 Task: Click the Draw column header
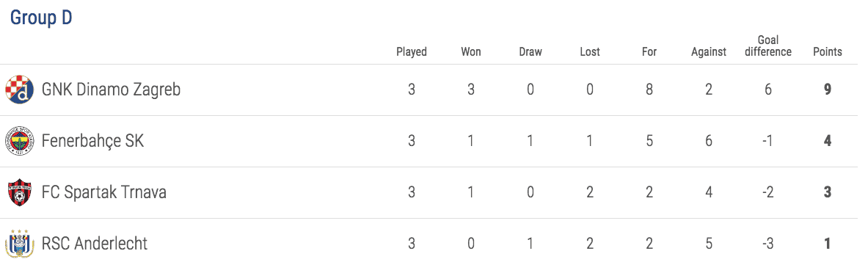coord(530,52)
